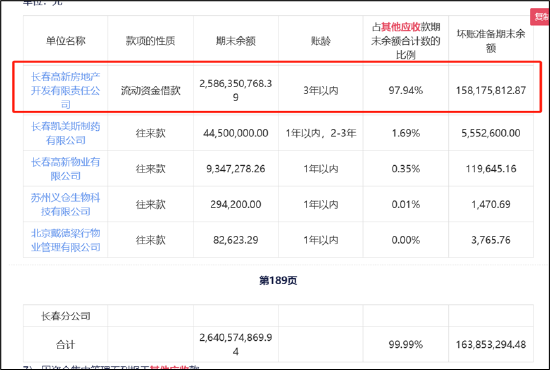Select the value 158,175,812.87
The image size is (550, 370).
[491, 90]
